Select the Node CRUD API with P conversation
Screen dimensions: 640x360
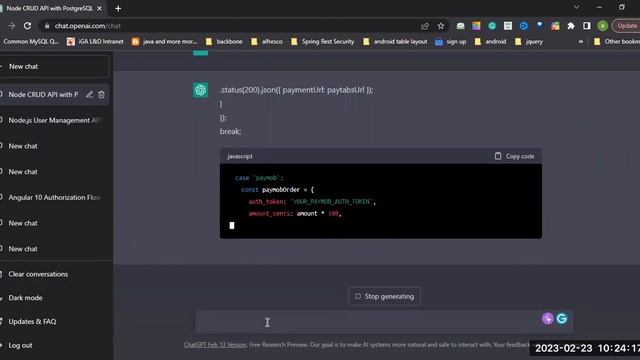[x=43, y=94]
